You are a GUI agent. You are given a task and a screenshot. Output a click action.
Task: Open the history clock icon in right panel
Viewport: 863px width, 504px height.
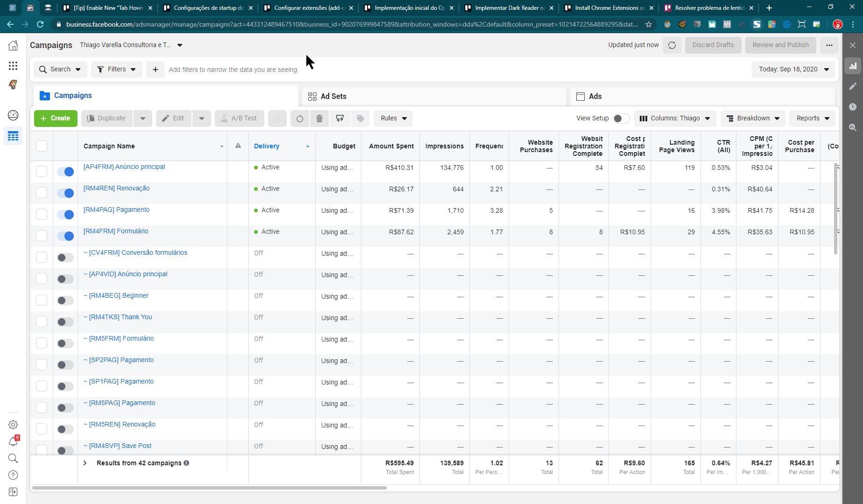click(853, 107)
